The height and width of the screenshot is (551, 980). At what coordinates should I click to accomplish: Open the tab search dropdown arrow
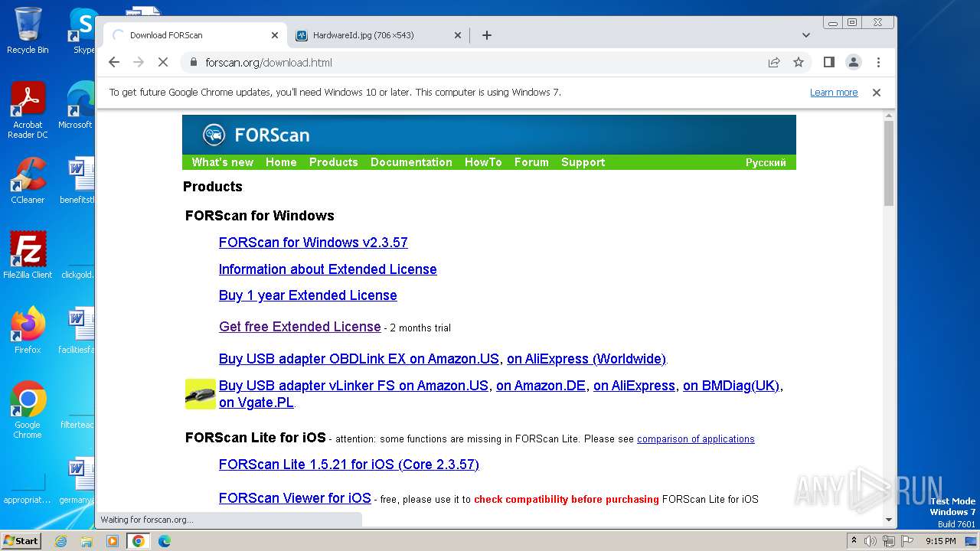click(x=805, y=35)
